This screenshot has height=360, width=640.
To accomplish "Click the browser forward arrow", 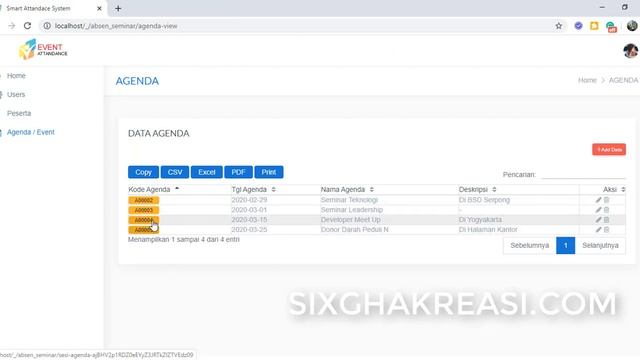I will 11,26.
